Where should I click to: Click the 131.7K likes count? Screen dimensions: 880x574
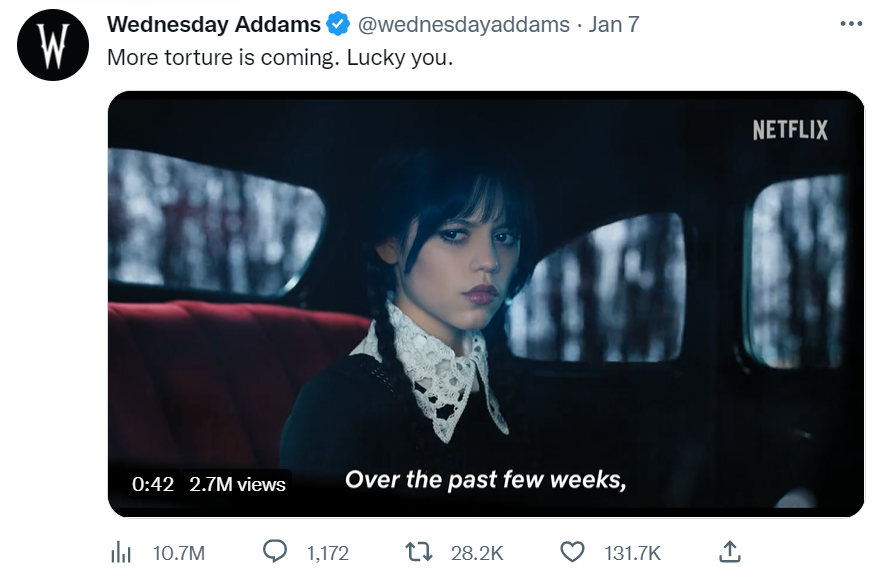[632, 553]
